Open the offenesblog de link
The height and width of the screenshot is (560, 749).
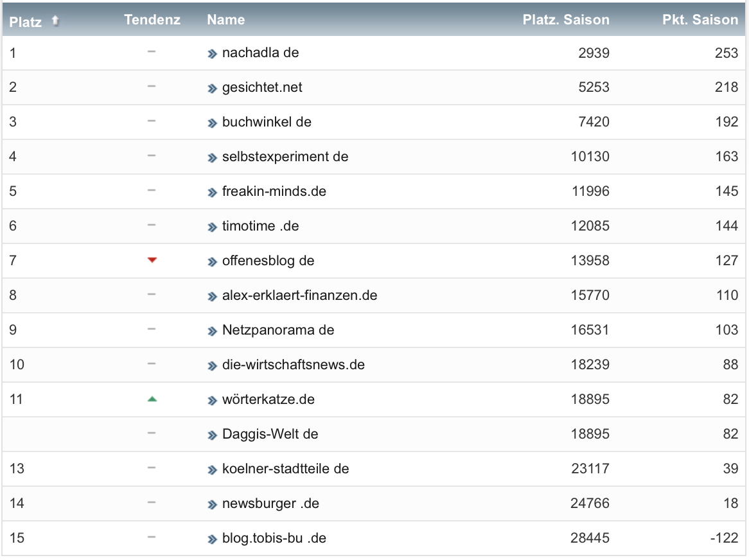tap(268, 261)
